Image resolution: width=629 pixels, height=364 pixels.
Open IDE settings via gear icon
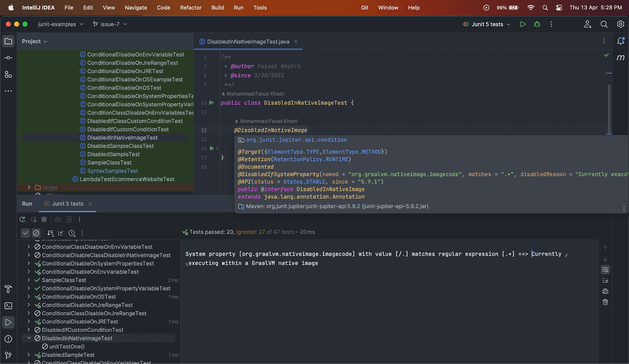(620, 24)
